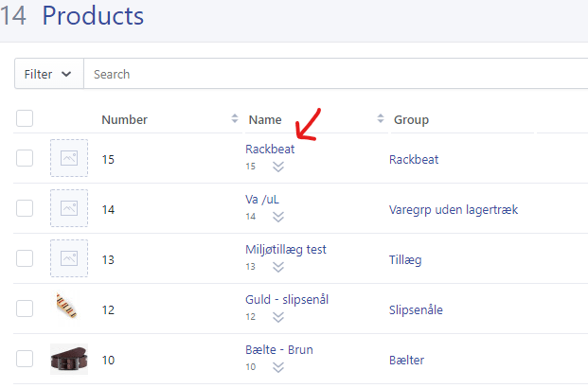Select the checkbox for product 15
Image resolution: width=588 pixels, height=388 pixels.
[25, 158]
